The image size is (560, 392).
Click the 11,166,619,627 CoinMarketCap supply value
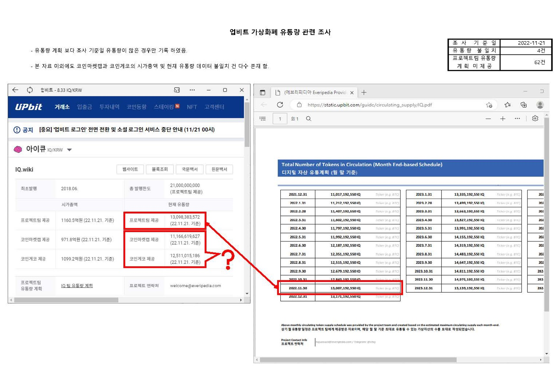(185, 236)
